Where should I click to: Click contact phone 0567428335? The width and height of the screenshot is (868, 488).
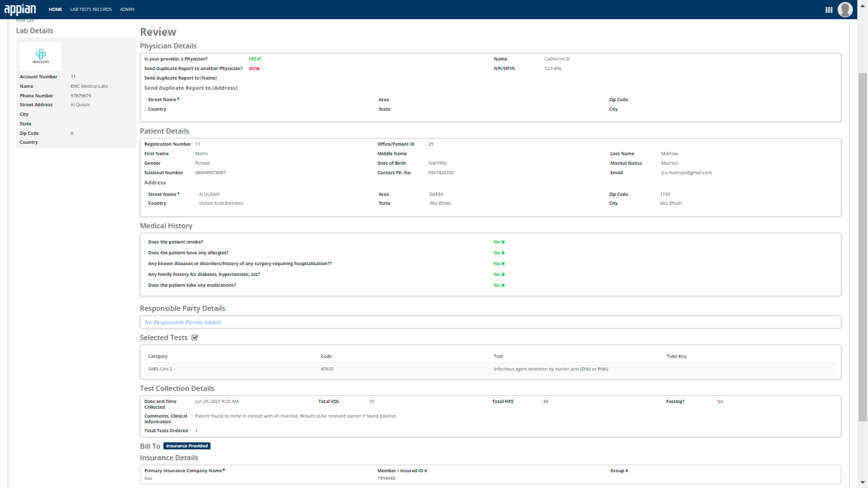[x=441, y=172]
